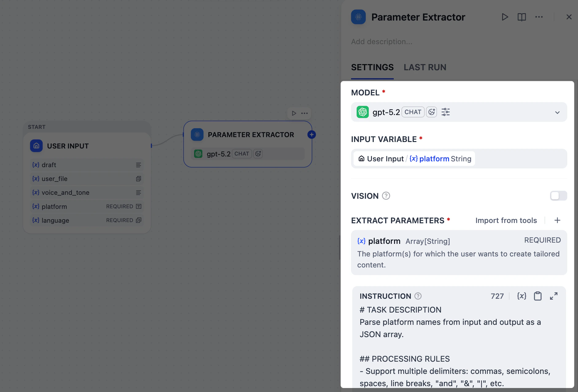
Task: Click the Add description field
Action: pyautogui.click(x=382, y=41)
